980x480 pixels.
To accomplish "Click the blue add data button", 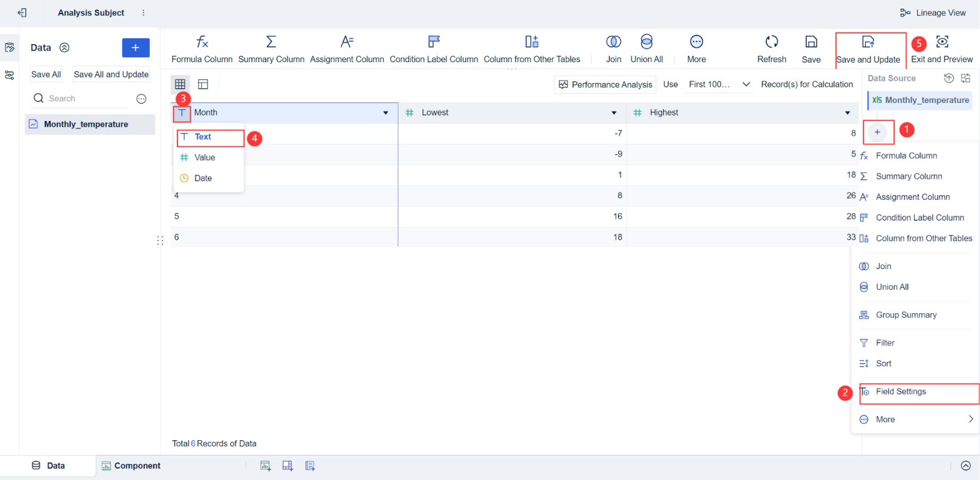I will [x=136, y=47].
